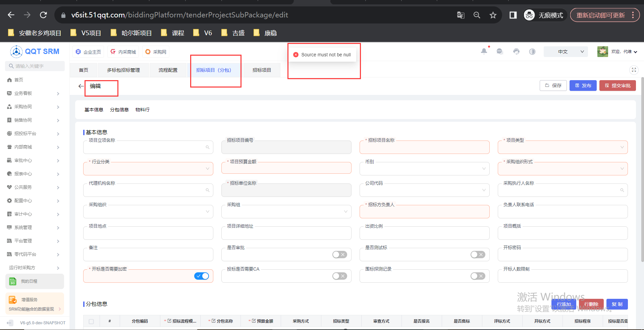Click the headset support icon
This screenshot has width=644, height=330.
tap(516, 51)
